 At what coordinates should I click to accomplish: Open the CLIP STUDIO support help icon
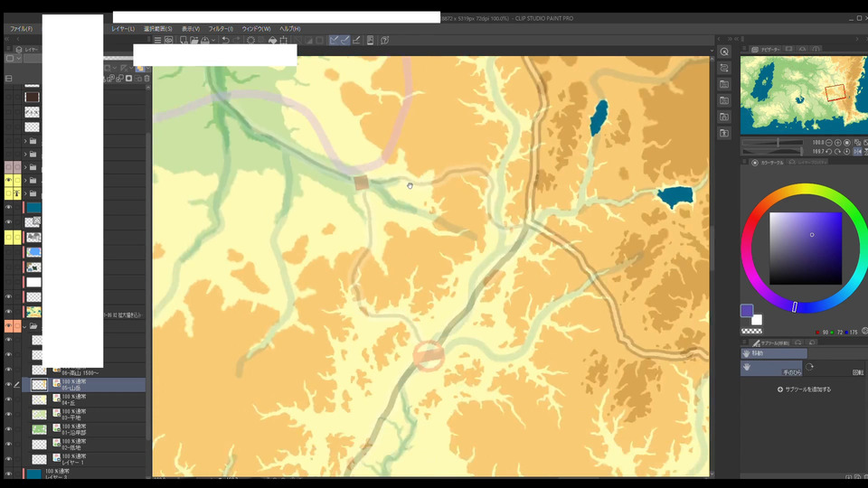point(385,41)
